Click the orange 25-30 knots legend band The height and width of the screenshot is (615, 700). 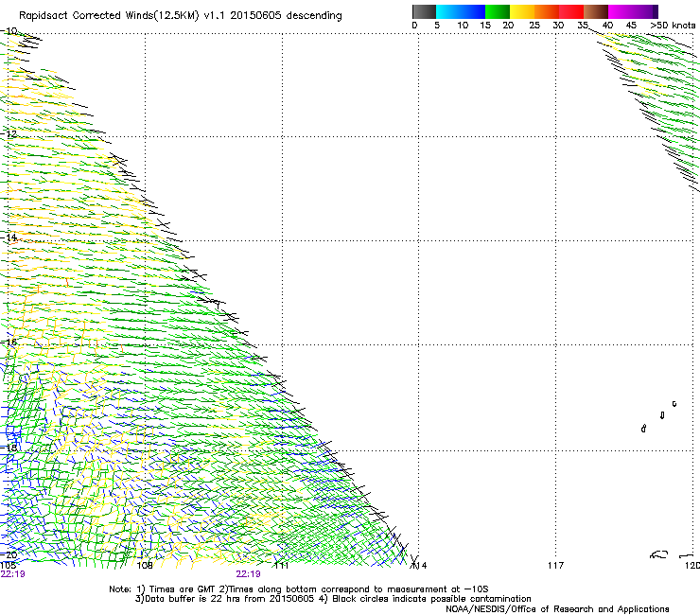pos(547,11)
